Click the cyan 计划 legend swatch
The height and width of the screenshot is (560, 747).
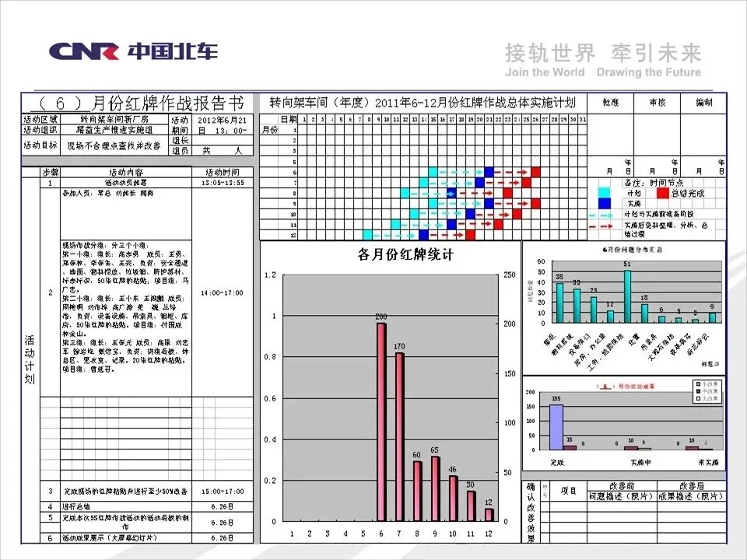point(604,193)
